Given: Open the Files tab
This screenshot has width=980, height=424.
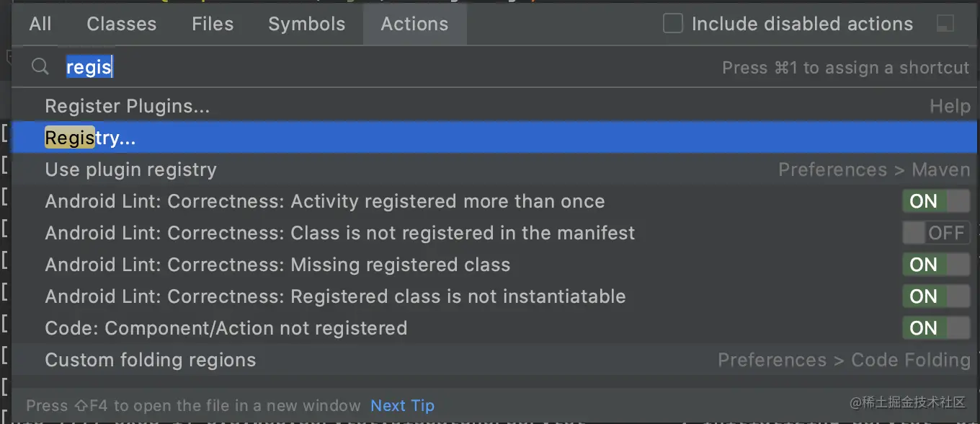Looking at the screenshot, I should coord(213,24).
